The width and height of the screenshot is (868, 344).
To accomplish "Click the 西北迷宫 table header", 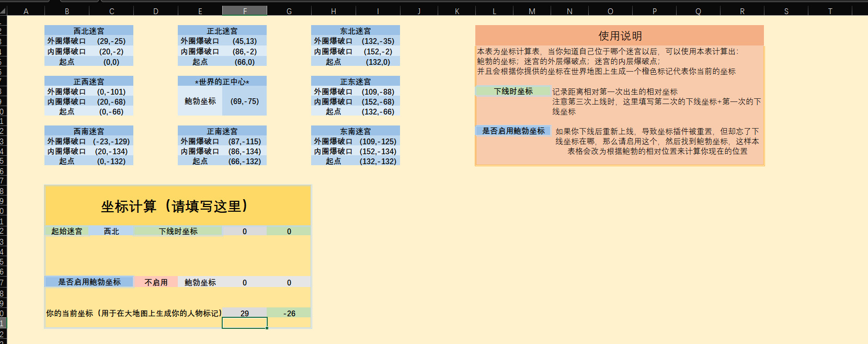I will coord(89,31).
